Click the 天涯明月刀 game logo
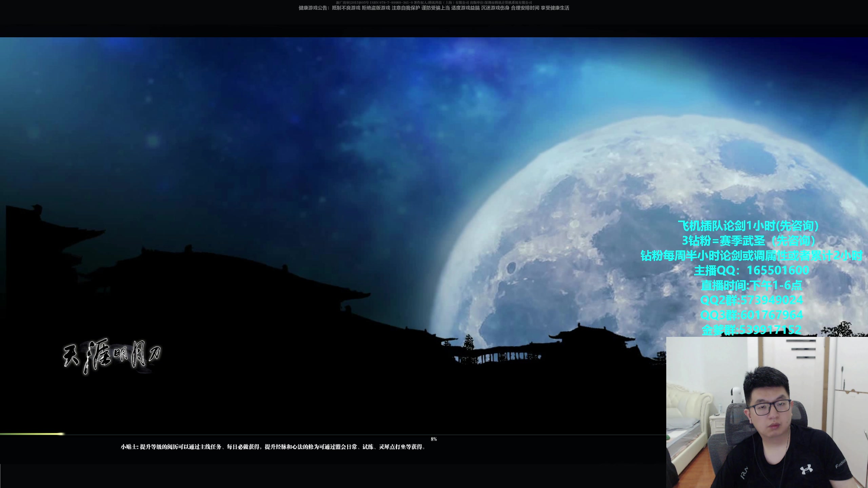Viewport: 868px width, 488px height. click(112, 356)
